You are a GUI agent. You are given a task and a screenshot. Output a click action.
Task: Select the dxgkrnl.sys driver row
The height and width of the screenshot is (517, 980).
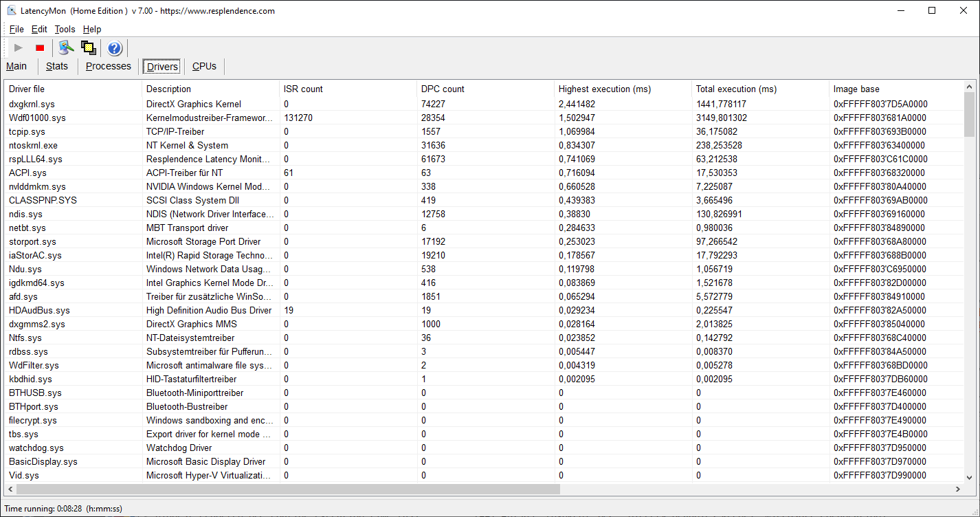pos(484,104)
